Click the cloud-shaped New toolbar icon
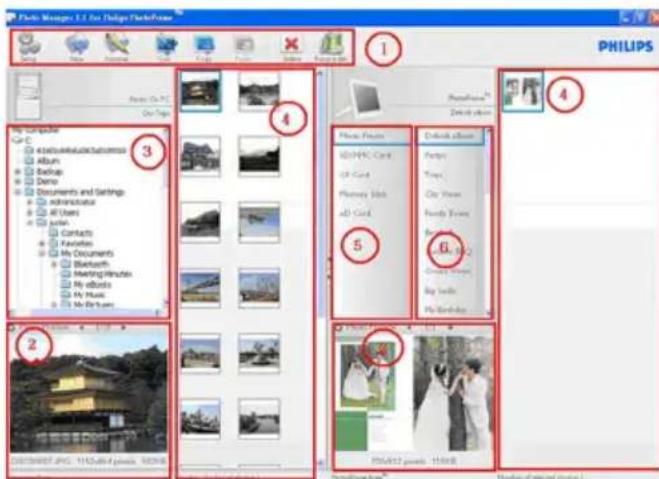The height and width of the screenshot is (479, 659). [x=78, y=45]
